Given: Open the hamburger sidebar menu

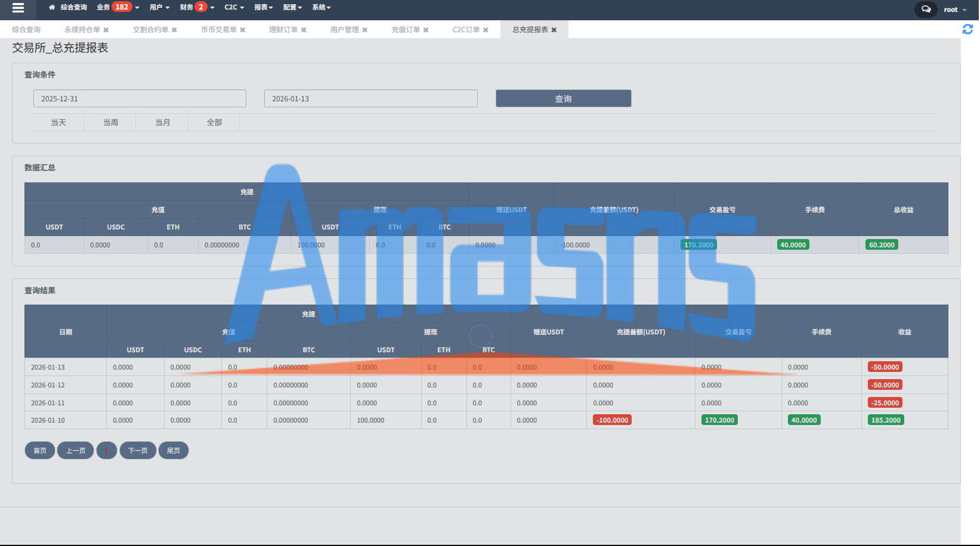Looking at the screenshot, I should pyautogui.click(x=18, y=8).
